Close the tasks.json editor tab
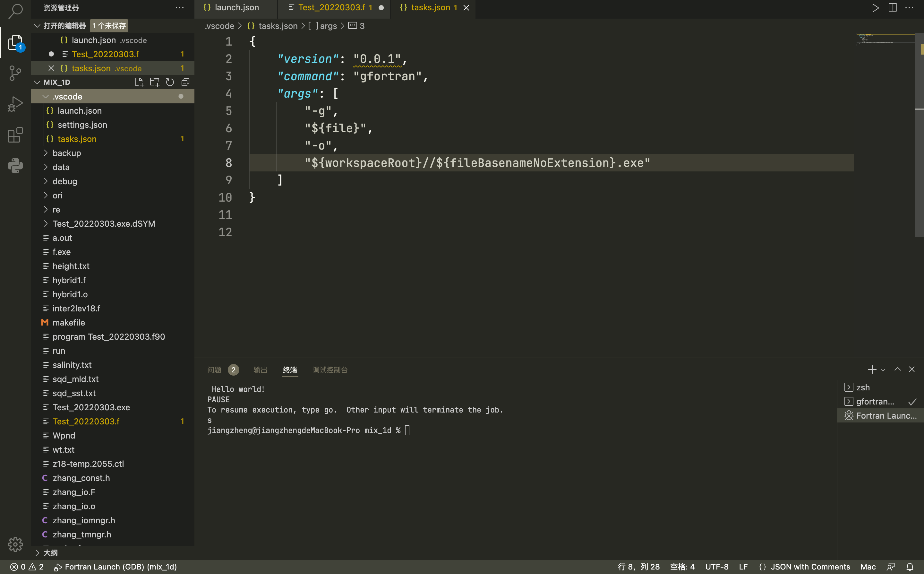 pos(466,8)
